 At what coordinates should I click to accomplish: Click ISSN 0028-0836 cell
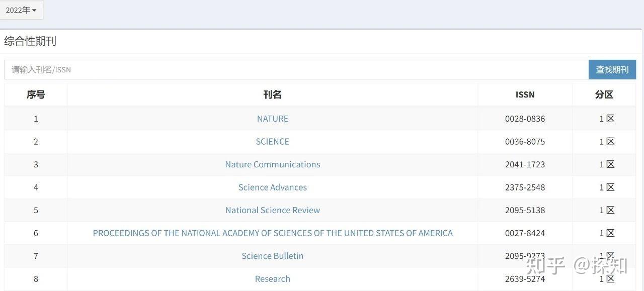(525, 119)
